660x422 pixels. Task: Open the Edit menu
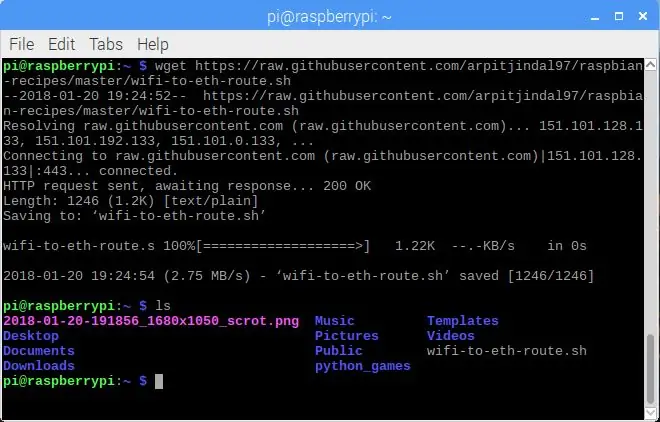tap(61, 44)
